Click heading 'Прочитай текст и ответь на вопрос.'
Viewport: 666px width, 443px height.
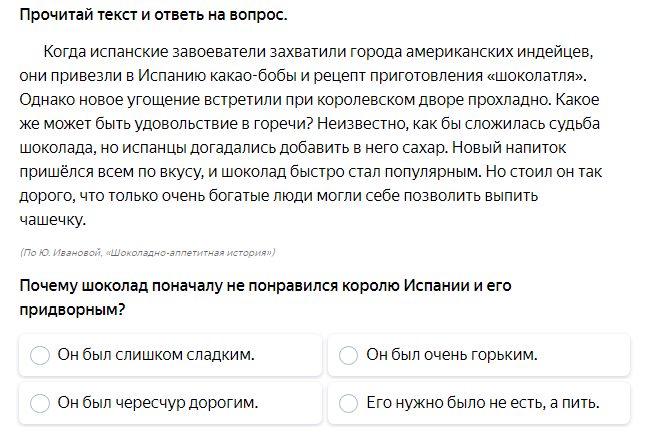click(153, 15)
